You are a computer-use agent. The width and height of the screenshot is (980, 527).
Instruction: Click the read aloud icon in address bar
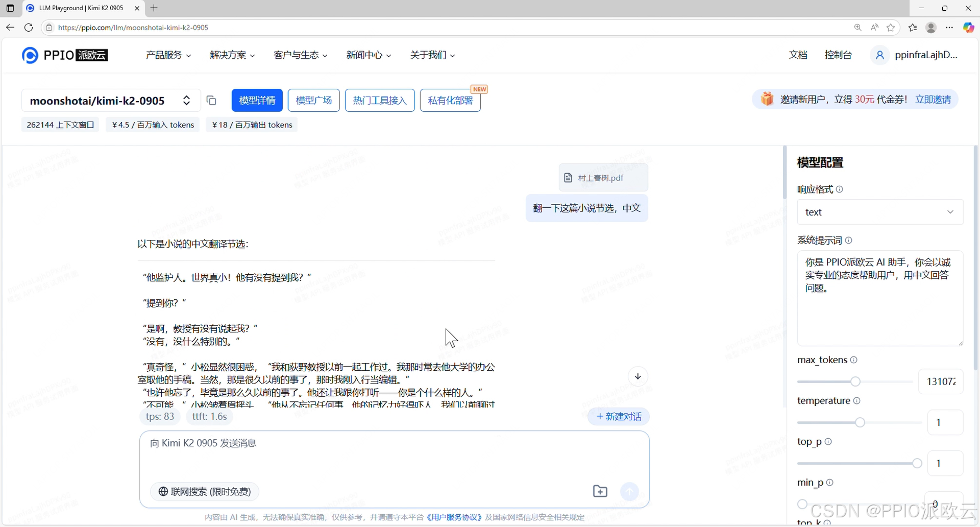pyautogui.click(x=874, y=28)
